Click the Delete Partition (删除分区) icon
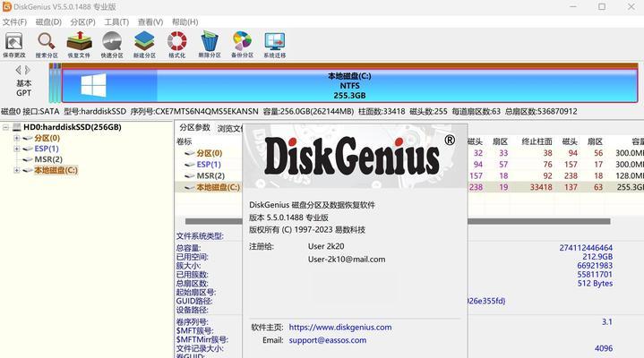644x358 pixels. tap(210, 45)
